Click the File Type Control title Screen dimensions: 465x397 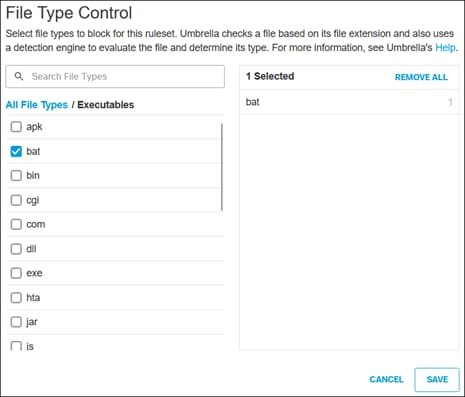pos(69,13)
